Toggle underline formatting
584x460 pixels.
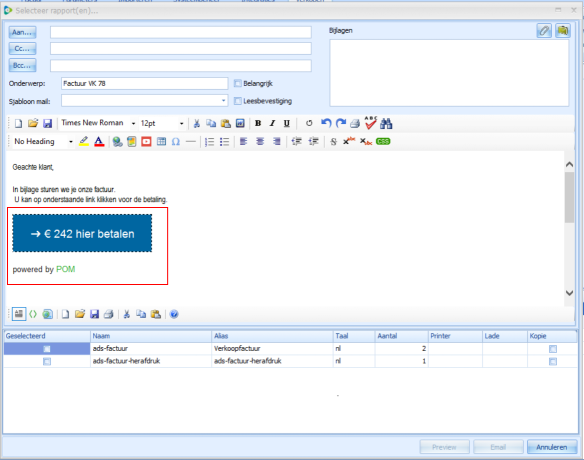(286, 123)
